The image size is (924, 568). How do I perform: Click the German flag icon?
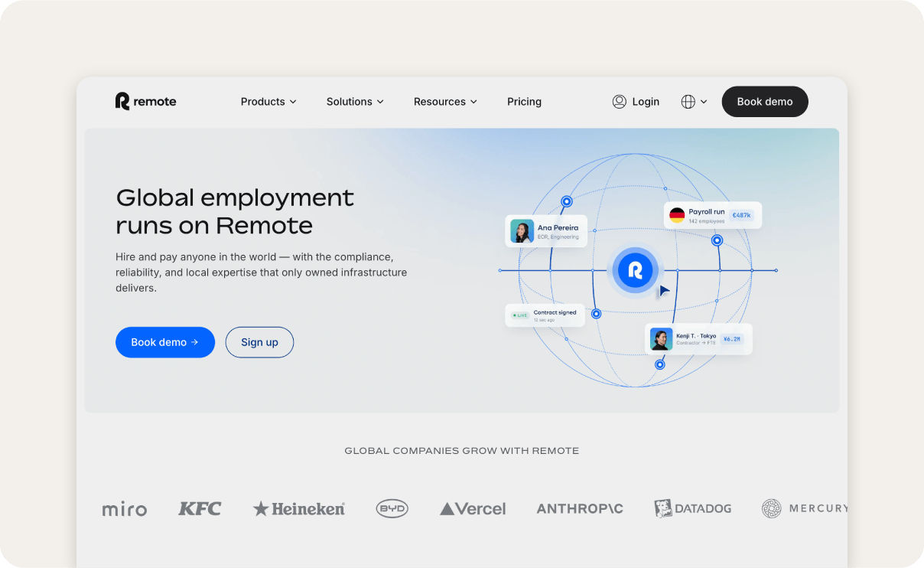pyautogui.click(x=677, y=215)
